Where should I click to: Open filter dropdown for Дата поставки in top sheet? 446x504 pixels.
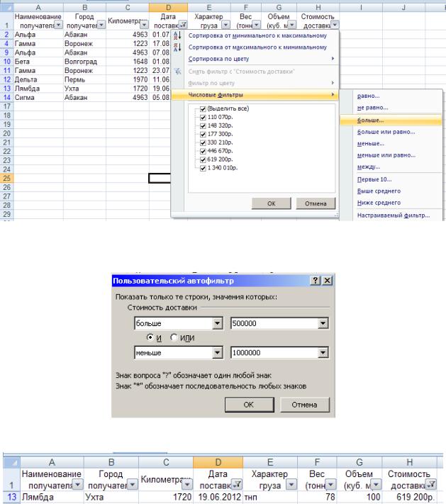click(183, 25)
